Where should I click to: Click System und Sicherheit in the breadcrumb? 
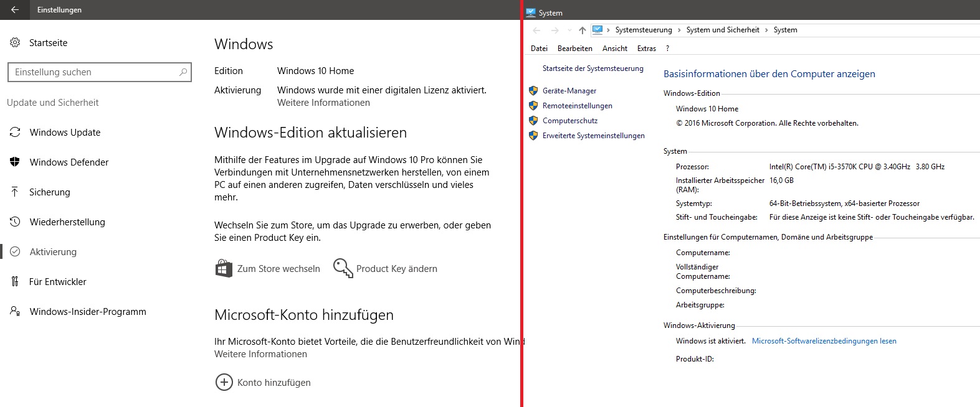point(723,30)
